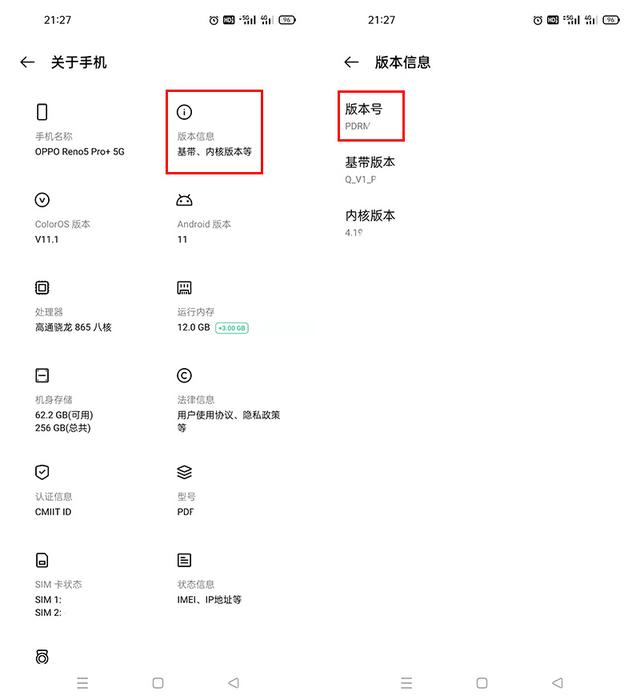The image size is (640, 696).
Task: Tap the 关于手机 page title
Action: click(79, 62)
